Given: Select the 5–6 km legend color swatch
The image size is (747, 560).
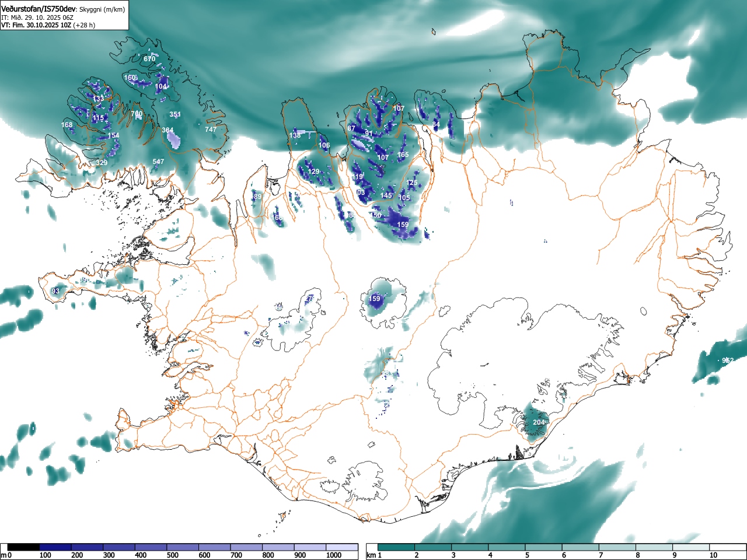Looking at the screenshot, I should coord(544,547).
